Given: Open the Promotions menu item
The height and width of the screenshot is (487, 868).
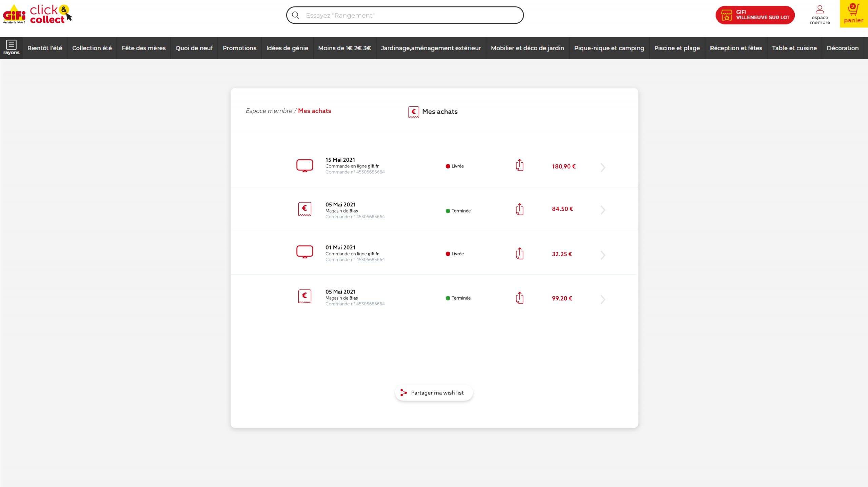Looking at the screenshot, I should [x=239, y=48].
